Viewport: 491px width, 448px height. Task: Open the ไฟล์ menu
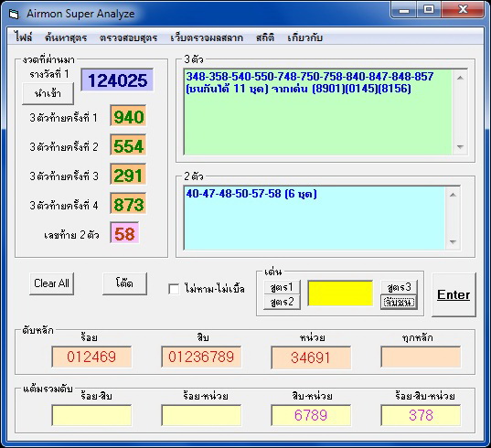[x=23, y=37]
